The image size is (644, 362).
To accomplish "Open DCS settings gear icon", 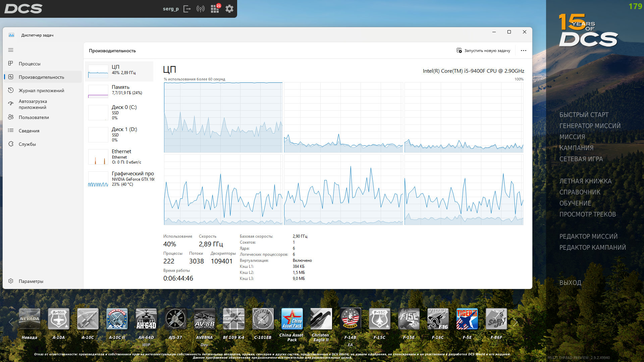I will click(229, 9).
